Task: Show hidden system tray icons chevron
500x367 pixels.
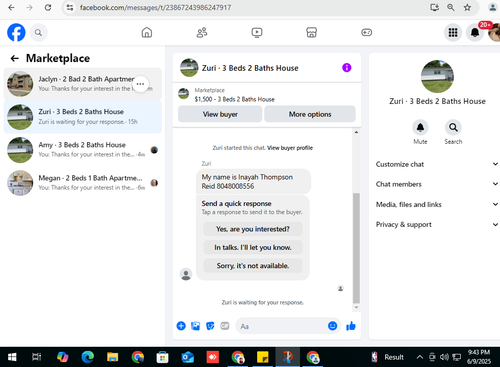Action: click(420, 357)
